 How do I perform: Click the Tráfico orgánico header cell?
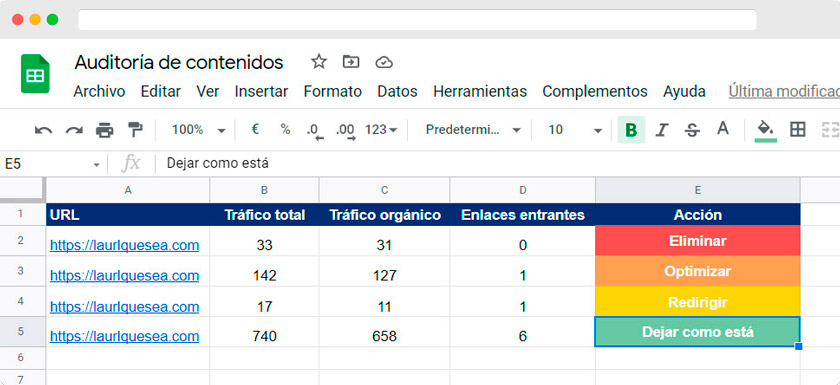(x=385, y=215)
